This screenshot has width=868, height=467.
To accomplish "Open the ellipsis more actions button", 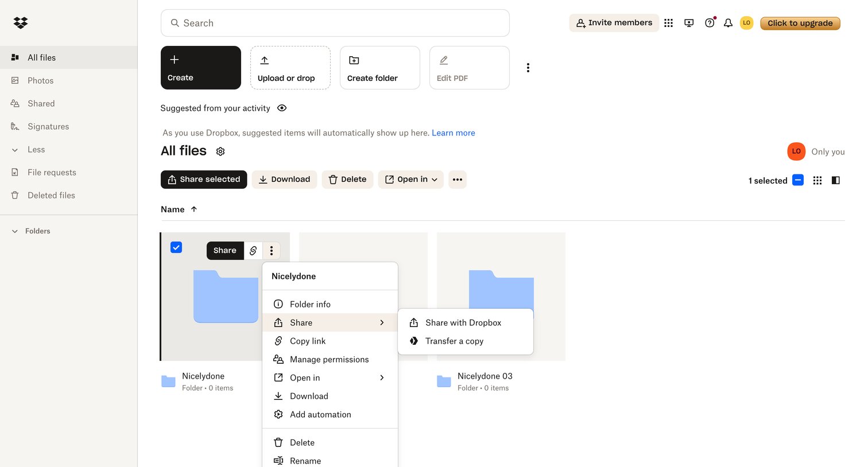I will tap(458, 180).
